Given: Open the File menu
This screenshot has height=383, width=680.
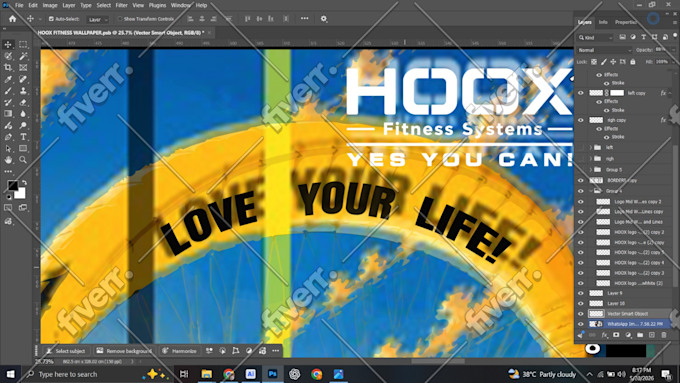Looking at the screenshot, I should point(19,5).
